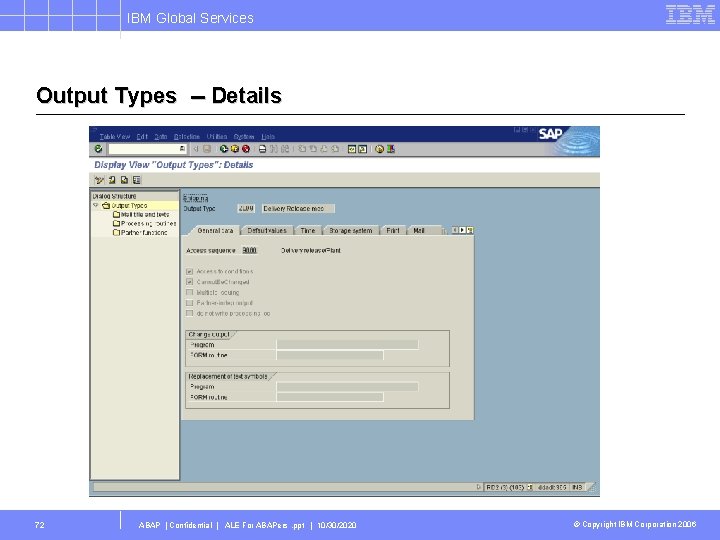The height and width of the screenshot is (540, 720).
Task: Open the Goto menu
Action: click(161, 136)
